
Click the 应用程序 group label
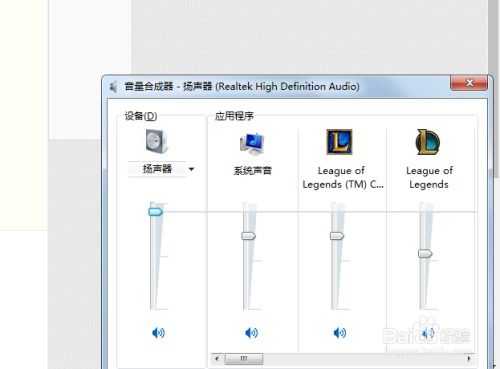(234, 116)
